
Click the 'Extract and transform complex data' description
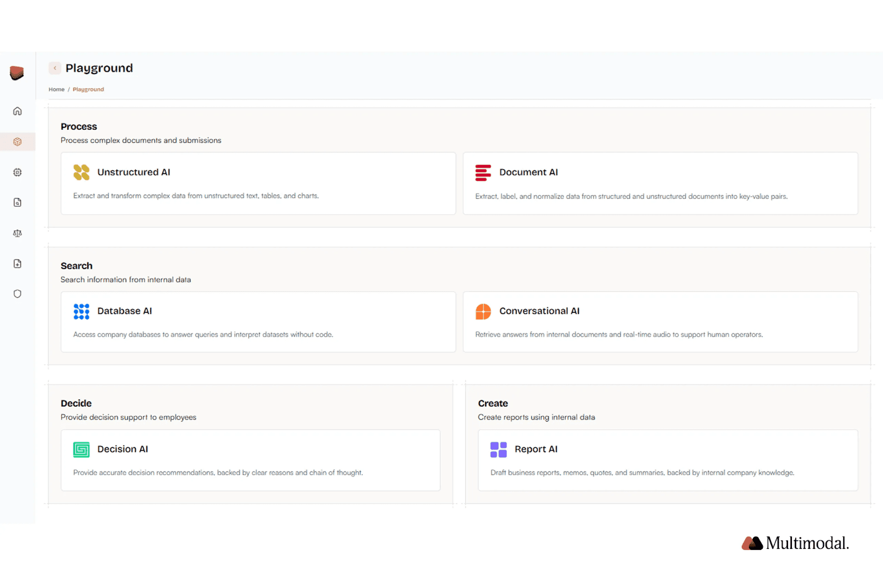click(x=196, y=196)
